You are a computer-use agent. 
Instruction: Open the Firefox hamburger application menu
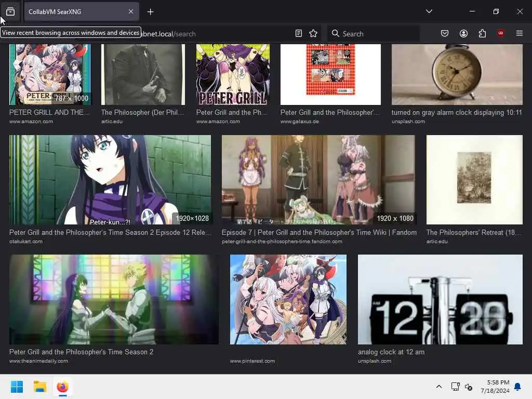[x=520, y=33]
